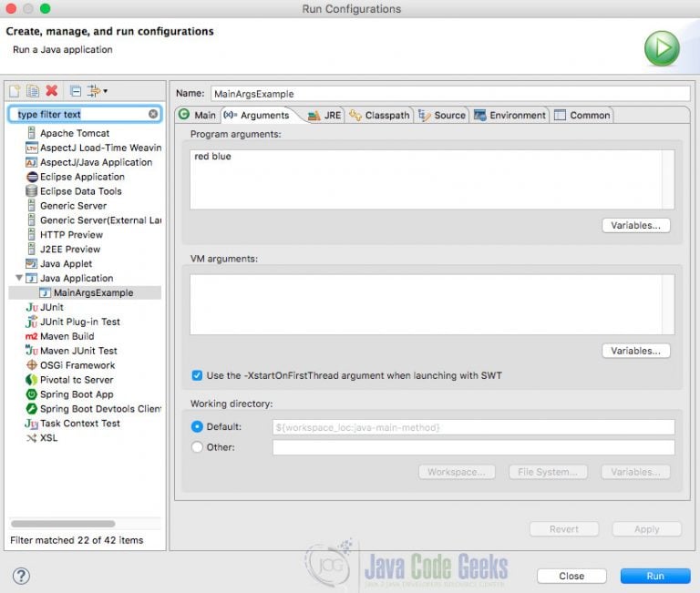Click the Duplicate launch configuration icon
The height and width of the screenshot is (593, 700).
pyautogui.click(x=33, y=91)
